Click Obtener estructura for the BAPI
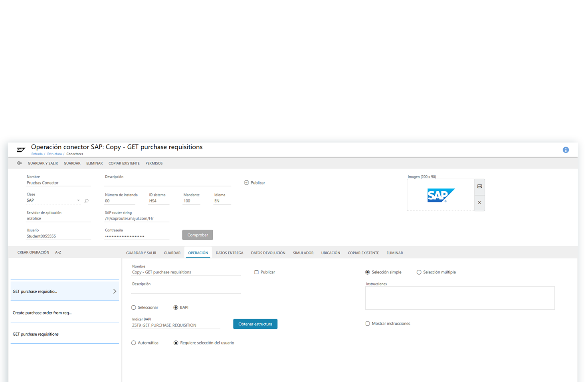Viewport: 588px width, 382px height. 255,324
